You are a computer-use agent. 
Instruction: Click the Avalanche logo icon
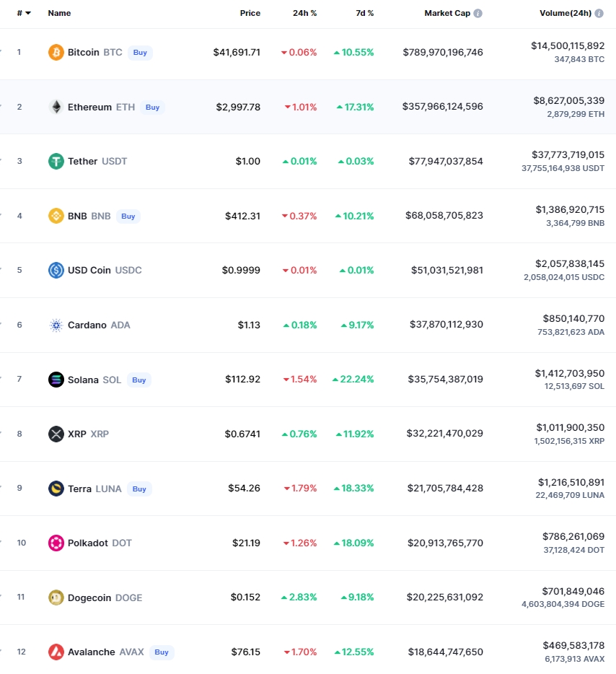point(56,652)
